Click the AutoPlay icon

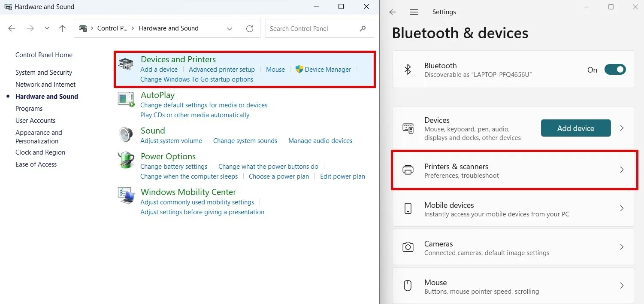click(126, 99)
